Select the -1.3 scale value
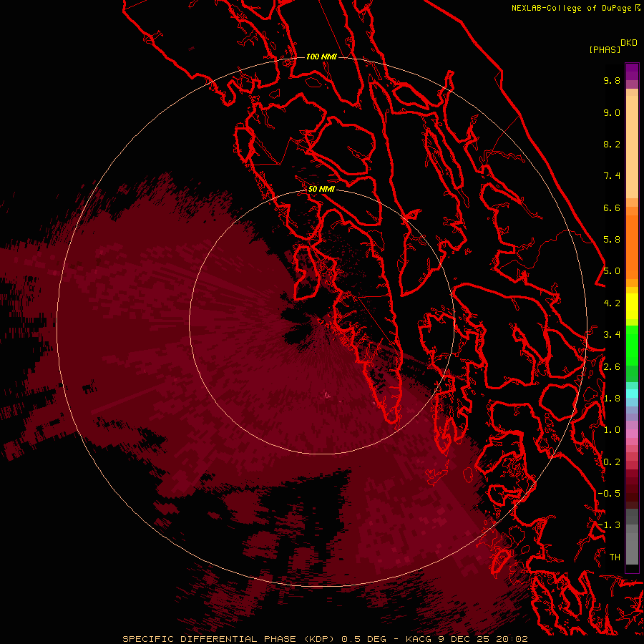 (x=609, y=525)
